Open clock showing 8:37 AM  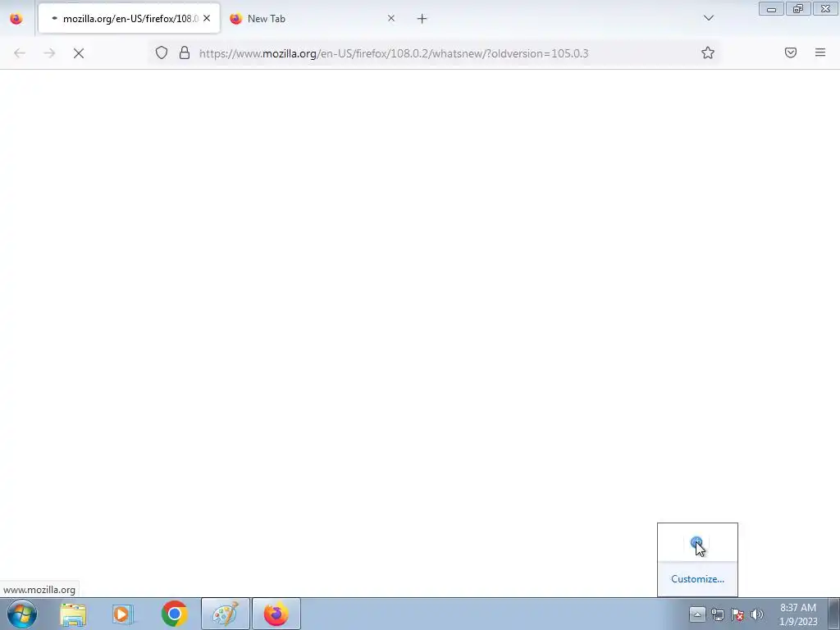point(798,614)
